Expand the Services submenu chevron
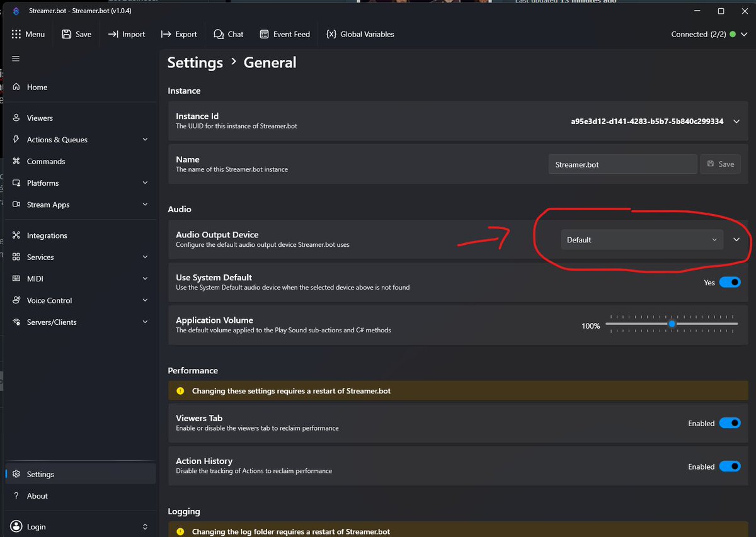Screen dimensions: 756x537 [x=146, y=257]
